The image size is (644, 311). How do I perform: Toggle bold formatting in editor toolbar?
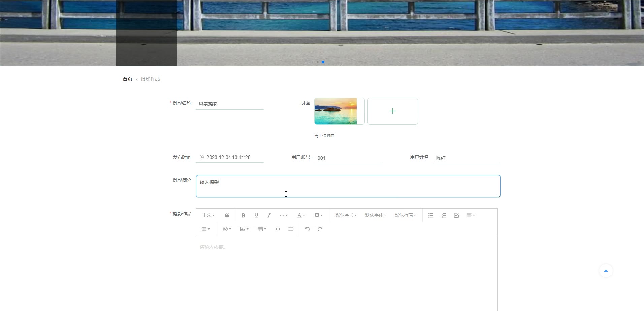(243, 215)
